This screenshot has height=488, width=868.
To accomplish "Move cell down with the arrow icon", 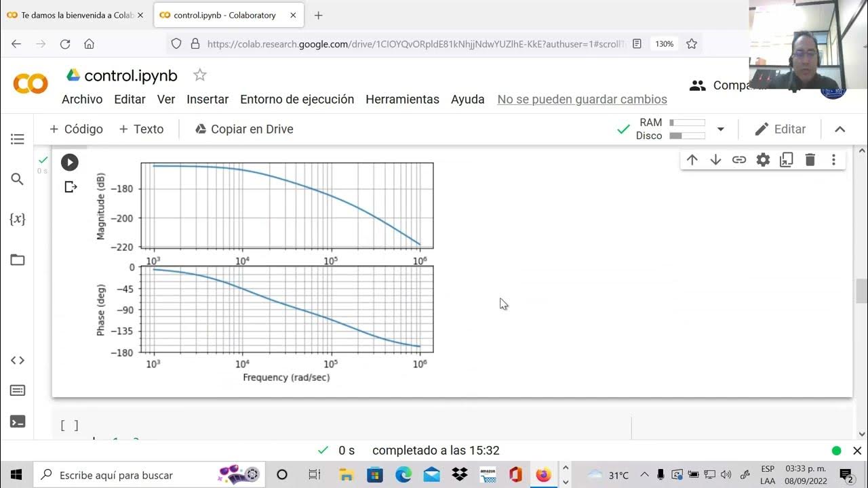I will [x=715, y=160].
